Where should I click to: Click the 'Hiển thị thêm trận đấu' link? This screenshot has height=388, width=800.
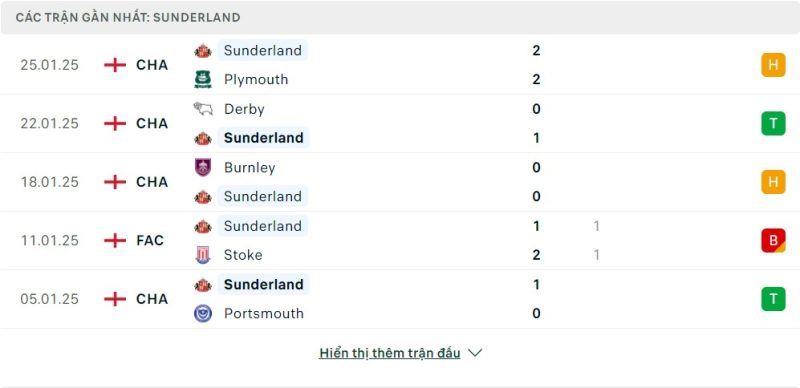tap(389, 353)
